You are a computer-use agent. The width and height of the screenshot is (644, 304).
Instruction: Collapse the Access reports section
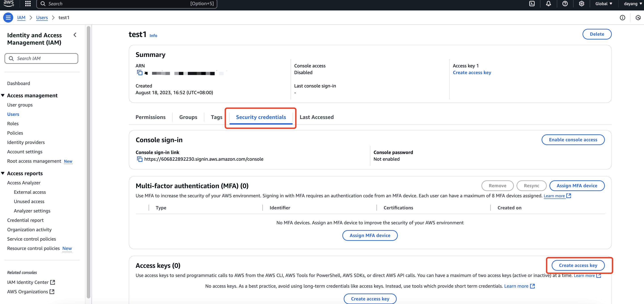(x=3, y=173)
